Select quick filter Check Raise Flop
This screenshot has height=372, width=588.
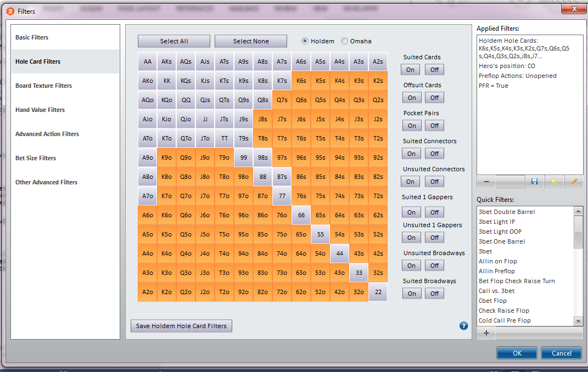(x=503, y=311)
